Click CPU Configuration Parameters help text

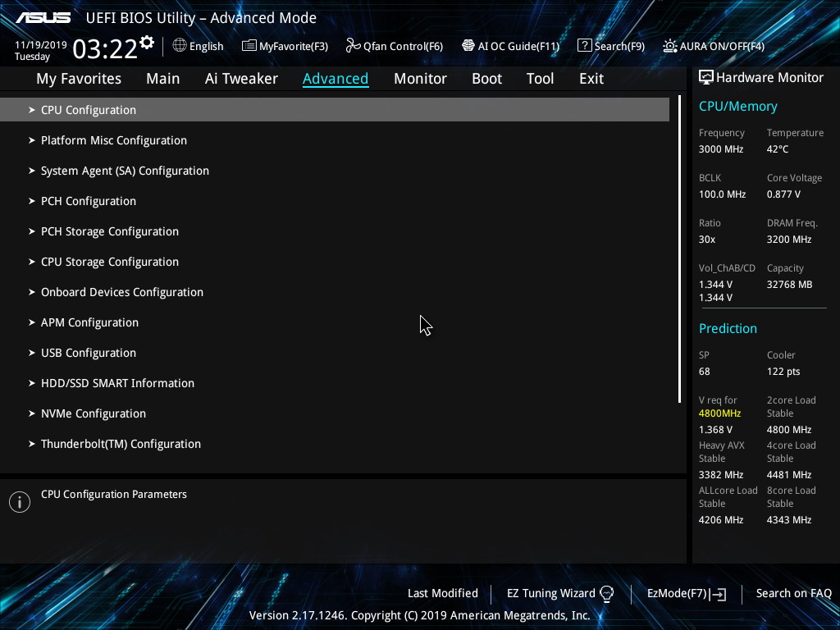click(113, 495)
